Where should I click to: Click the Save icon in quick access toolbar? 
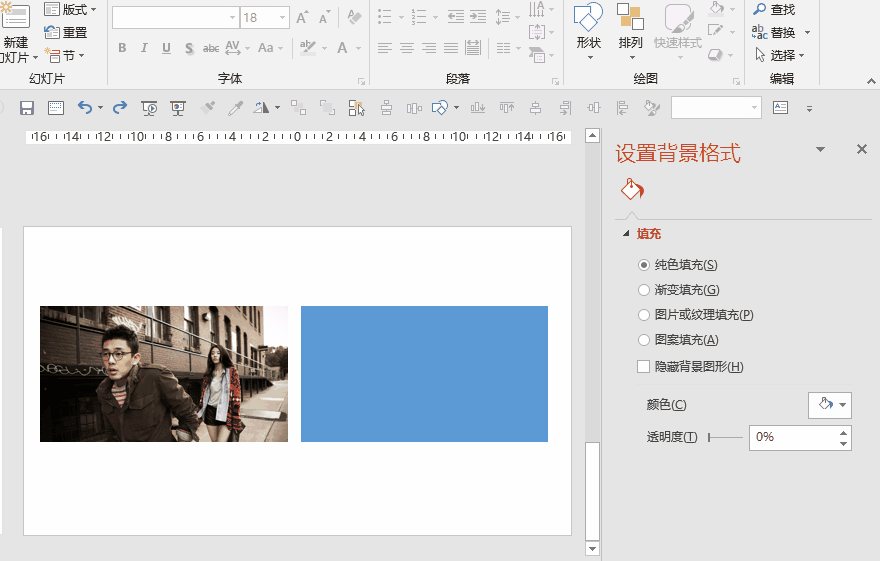[x=27, y=108]
